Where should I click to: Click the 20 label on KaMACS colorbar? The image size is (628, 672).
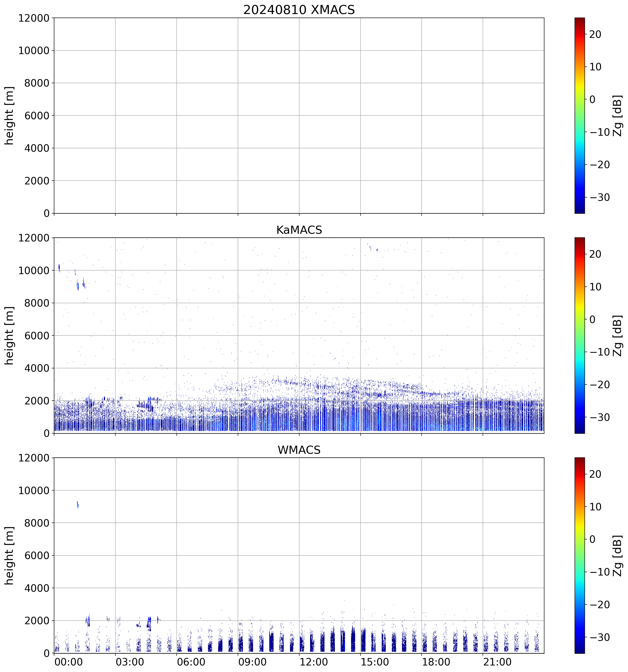595,254
